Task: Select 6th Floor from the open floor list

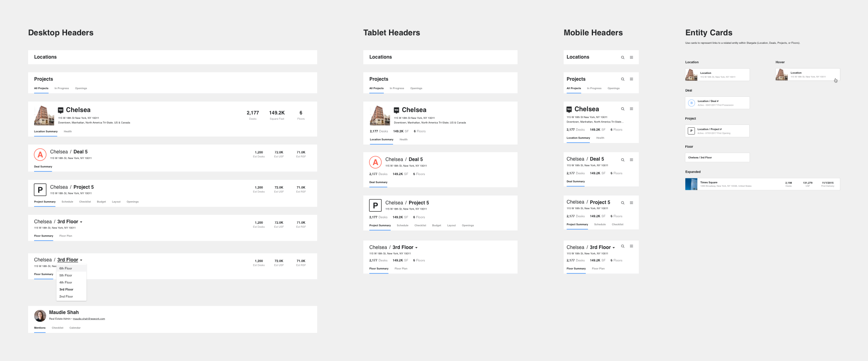Action: click(x=71, y=268)
